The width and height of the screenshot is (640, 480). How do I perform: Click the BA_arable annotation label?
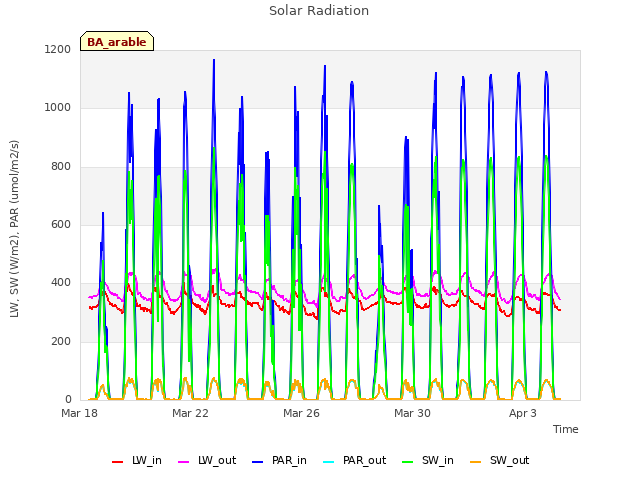tap(117, 42)
